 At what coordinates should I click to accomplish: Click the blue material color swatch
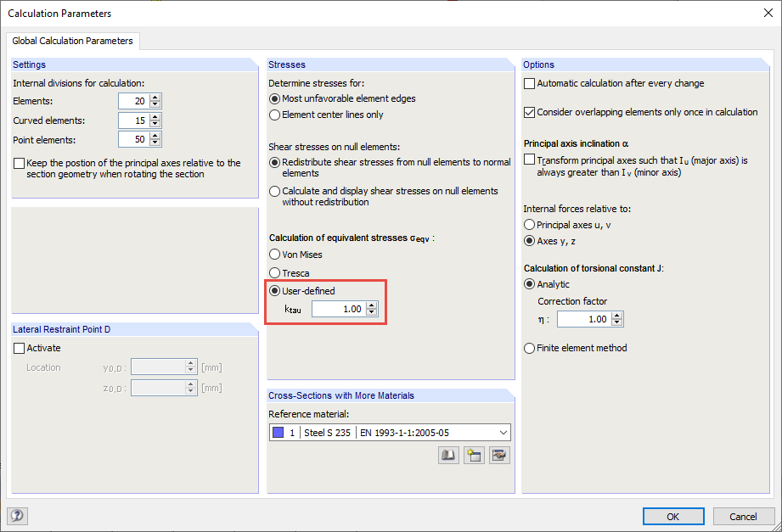(278, 432)
